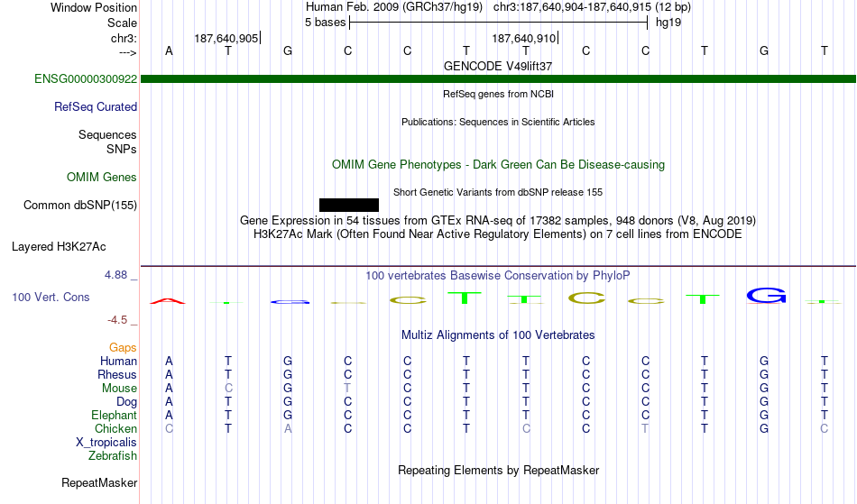Open the Layered H3K27Ac track label
This screenshot has height=504, width=857.
[59, 246]
